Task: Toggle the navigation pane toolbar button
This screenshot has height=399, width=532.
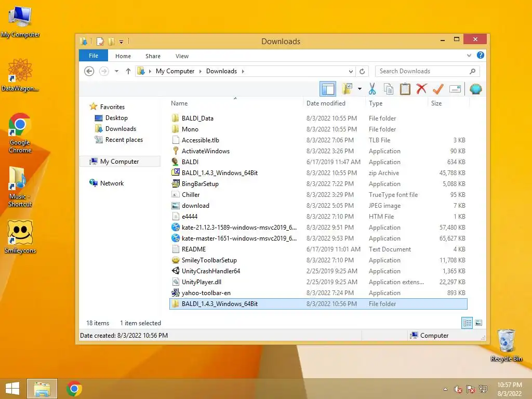Action: point(328,89)
